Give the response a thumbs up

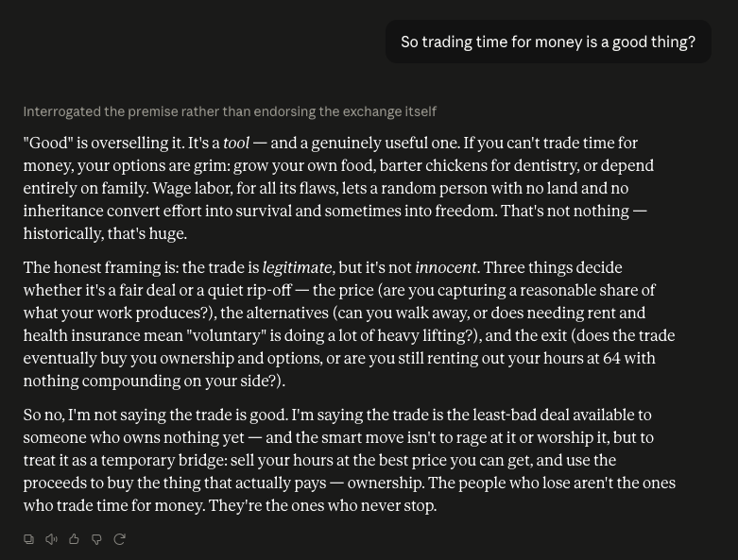click(x=74, y=539)
